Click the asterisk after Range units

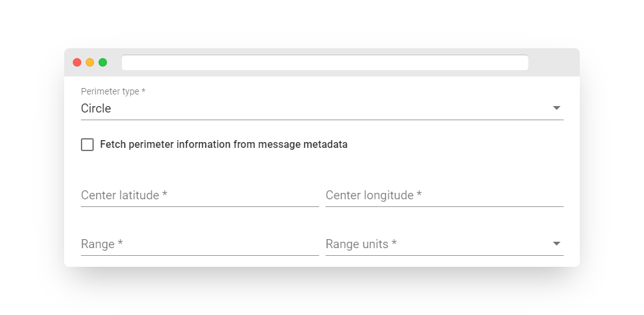pyautogui.click(x=394, y=243)
